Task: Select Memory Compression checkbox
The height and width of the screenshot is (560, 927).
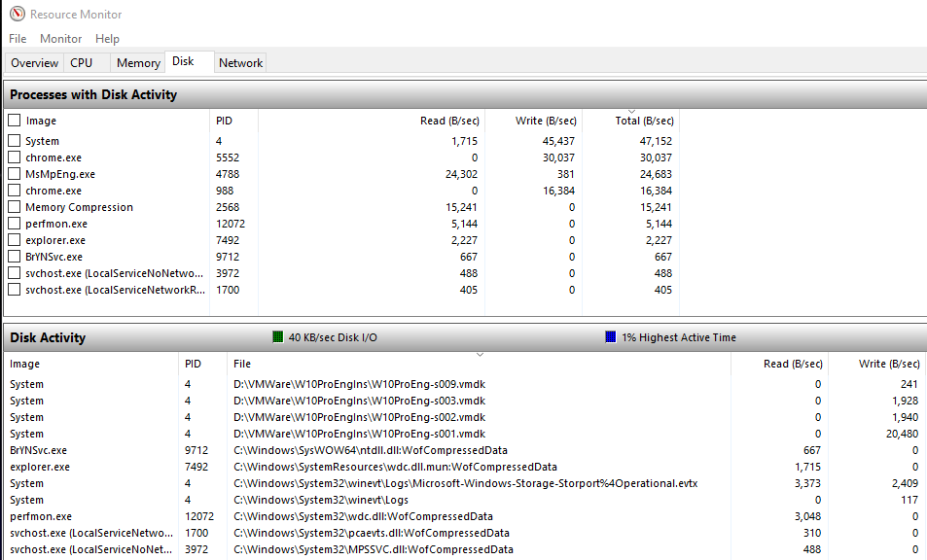Action: click(x=15, y=207)
